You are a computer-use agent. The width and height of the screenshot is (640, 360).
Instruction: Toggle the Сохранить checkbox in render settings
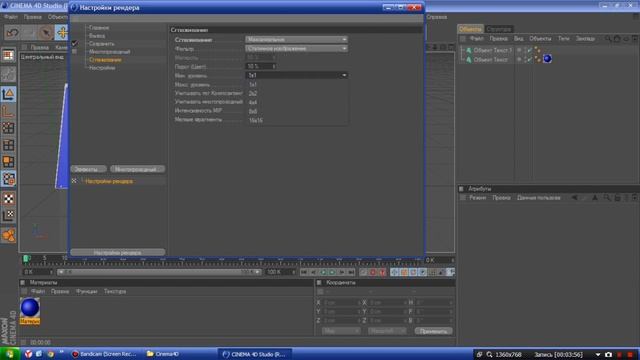[74, 43]
